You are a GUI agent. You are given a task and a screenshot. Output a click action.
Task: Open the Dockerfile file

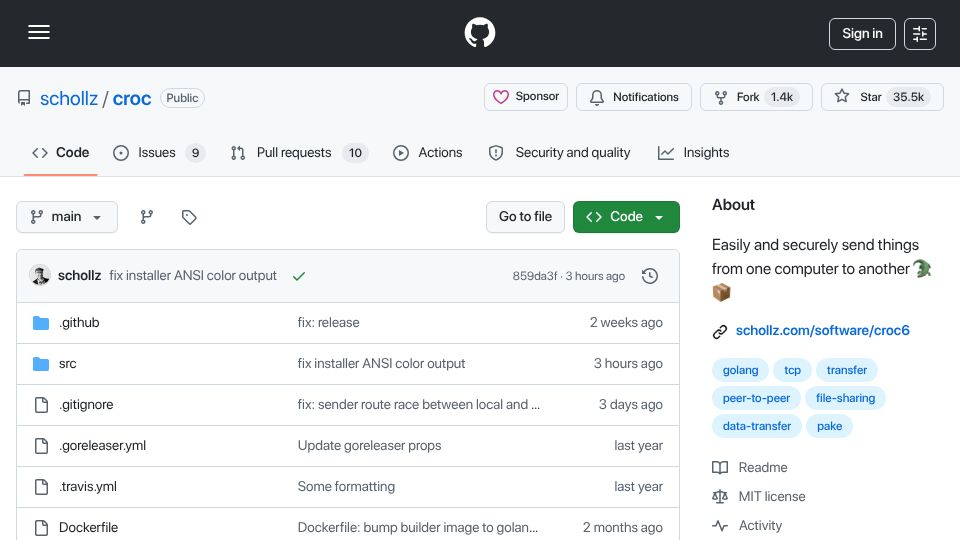click(x=88, y=528)
